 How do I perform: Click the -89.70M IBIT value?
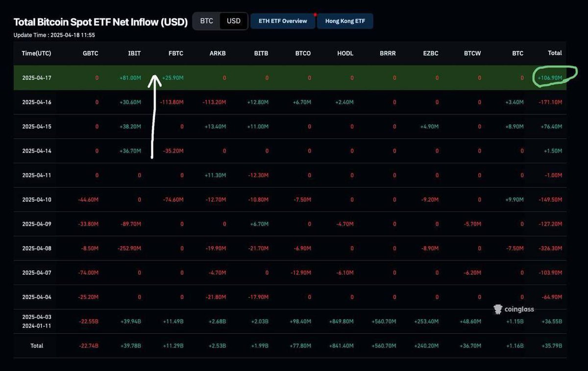tap(131, 224)
